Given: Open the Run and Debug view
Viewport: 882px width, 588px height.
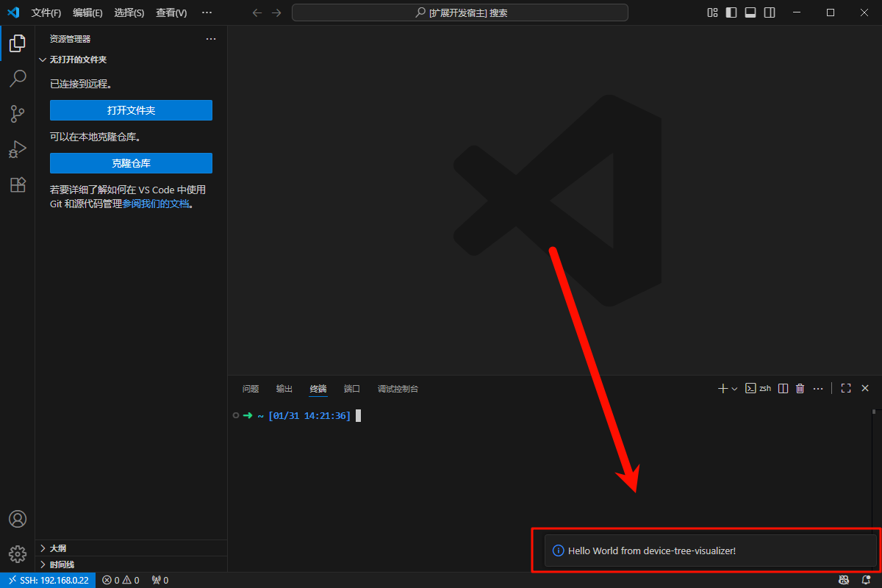Looking at the screenshot, I should tap(18, 149).
